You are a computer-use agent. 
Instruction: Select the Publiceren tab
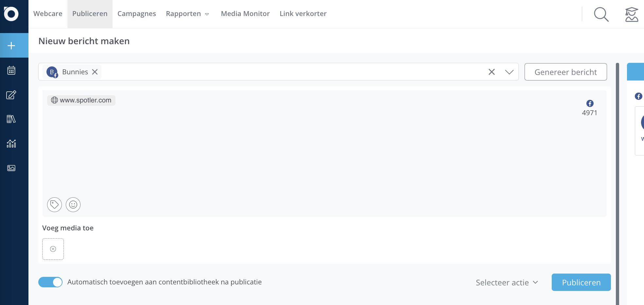90,14
